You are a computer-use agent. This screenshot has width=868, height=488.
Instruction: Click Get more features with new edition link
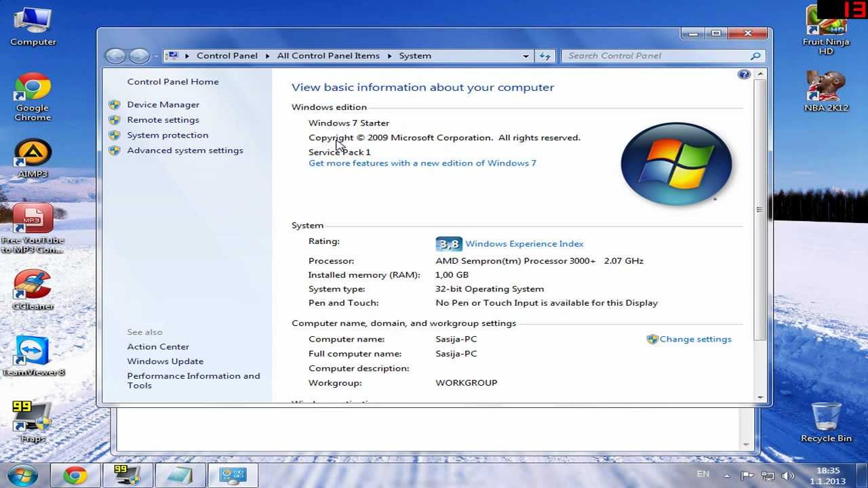422,163
